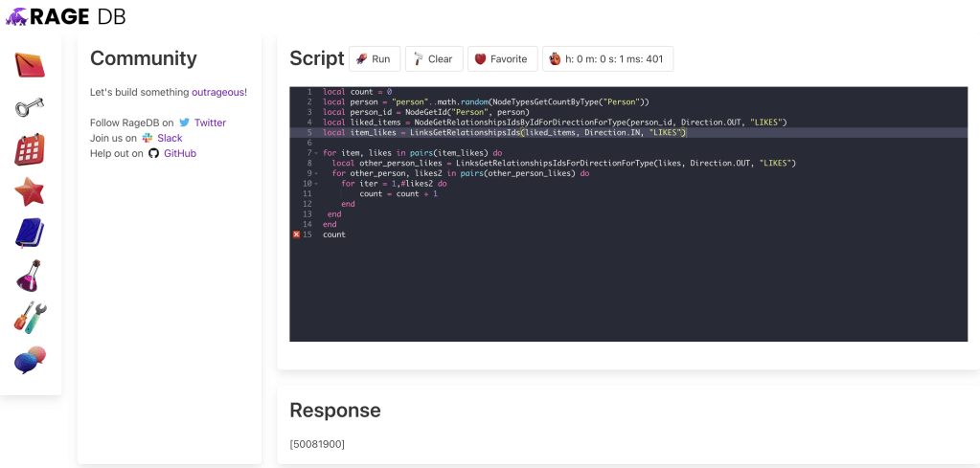This screenshot has width=980, height=468.
Task: Open the screwdriver and wrench tools icon
Action: point(30,318)
